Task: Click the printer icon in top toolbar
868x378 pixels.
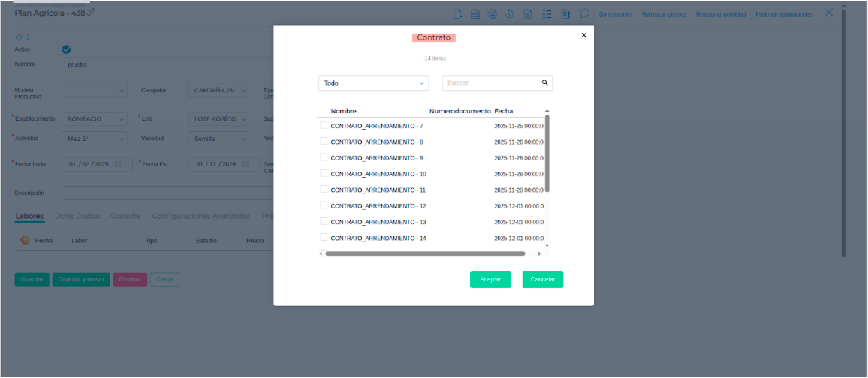Action: click(492, 13)
